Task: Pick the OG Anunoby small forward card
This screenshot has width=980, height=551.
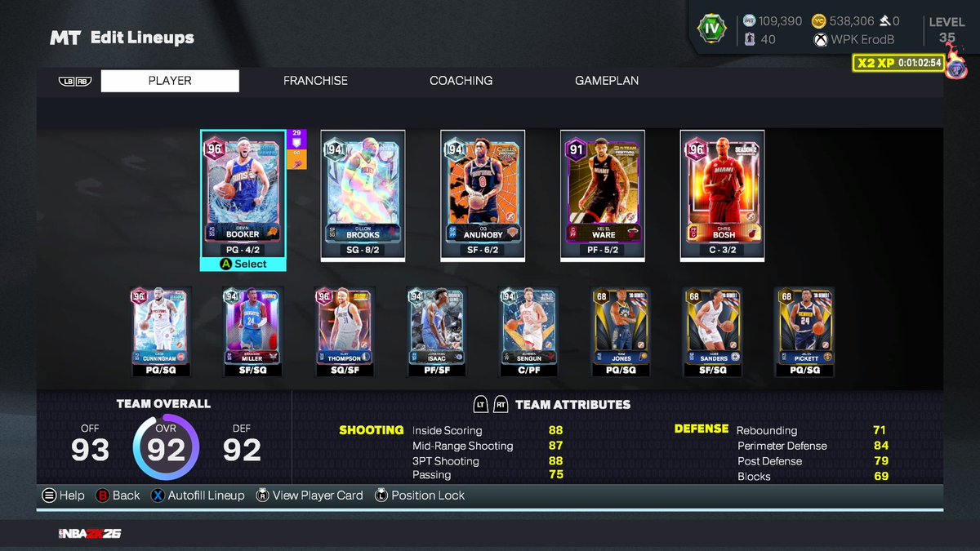Action: pyautogui.click(x=483, y=195)
